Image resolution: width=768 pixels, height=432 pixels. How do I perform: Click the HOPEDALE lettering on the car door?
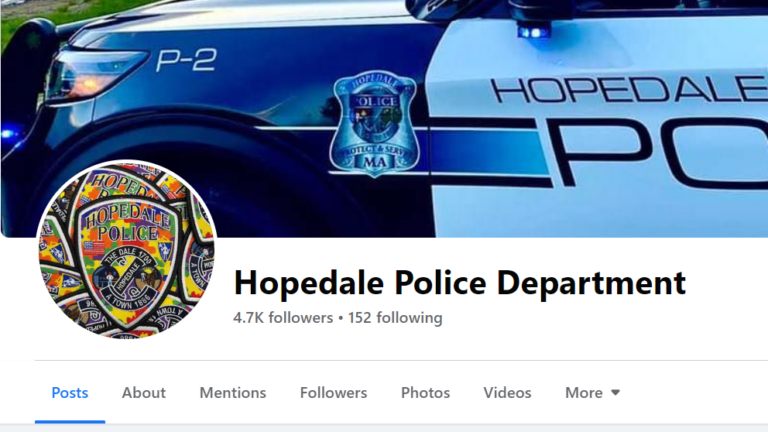tap(629, 89)
